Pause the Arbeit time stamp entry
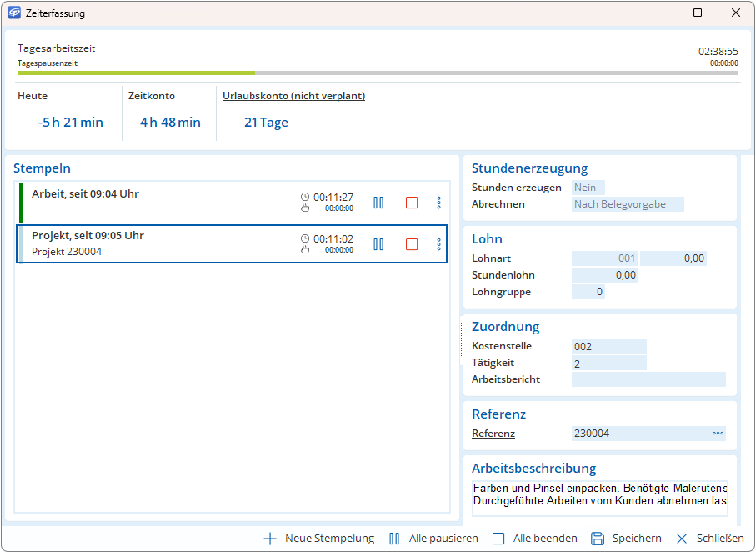This screenshot has height=552, width=756. click(378, 203)
